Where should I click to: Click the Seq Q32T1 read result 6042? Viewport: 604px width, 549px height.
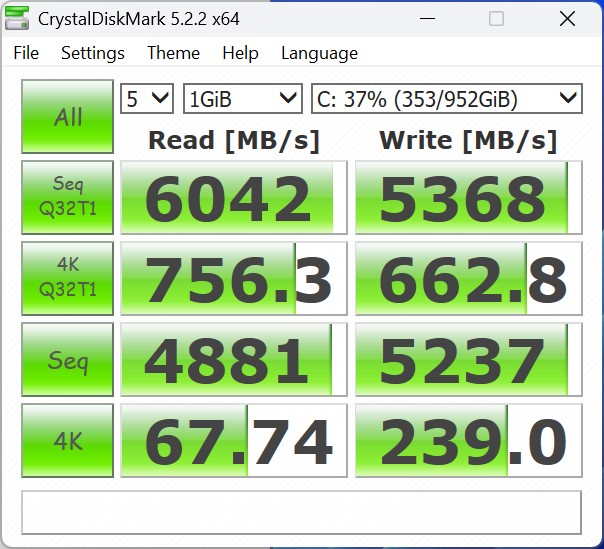pyautogui.click(x=234, y=197)
